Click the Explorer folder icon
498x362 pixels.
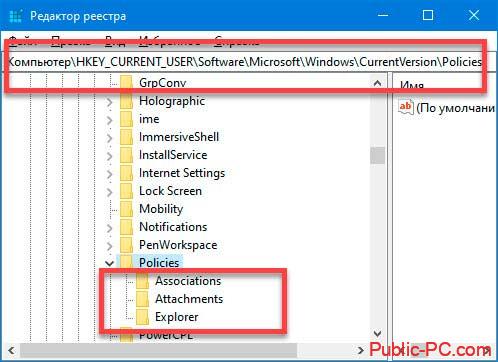142,317
